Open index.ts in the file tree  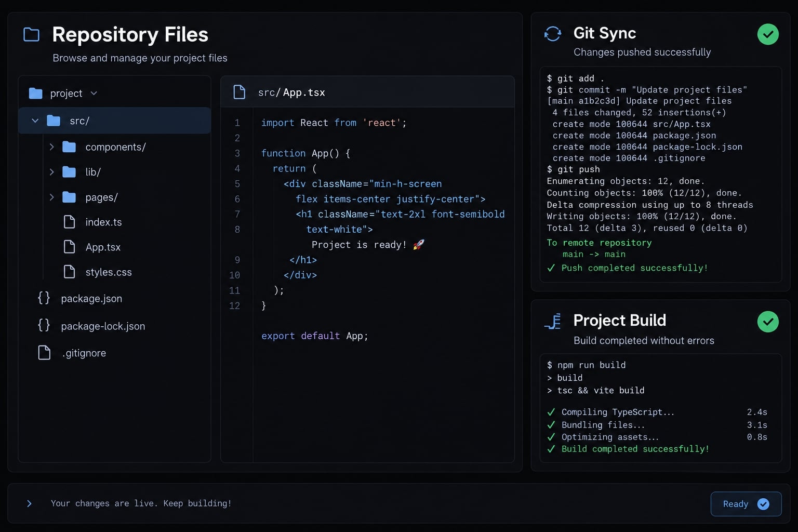(x=103, y=222)
